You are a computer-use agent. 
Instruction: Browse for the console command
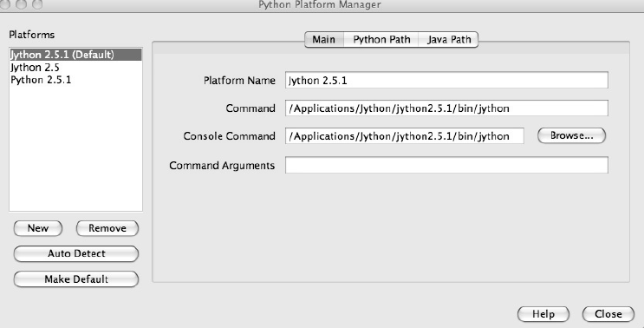coord(572,135)
